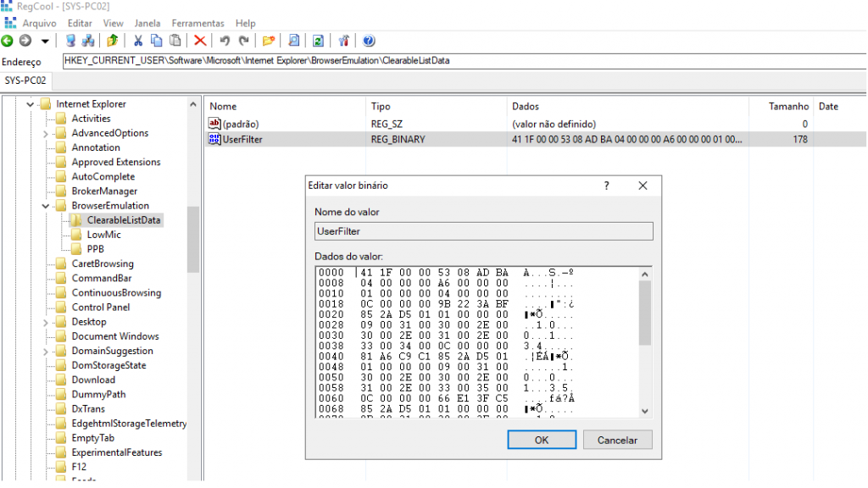
Task: Select the (padrão) value row
Action: [x=535, y=124]
